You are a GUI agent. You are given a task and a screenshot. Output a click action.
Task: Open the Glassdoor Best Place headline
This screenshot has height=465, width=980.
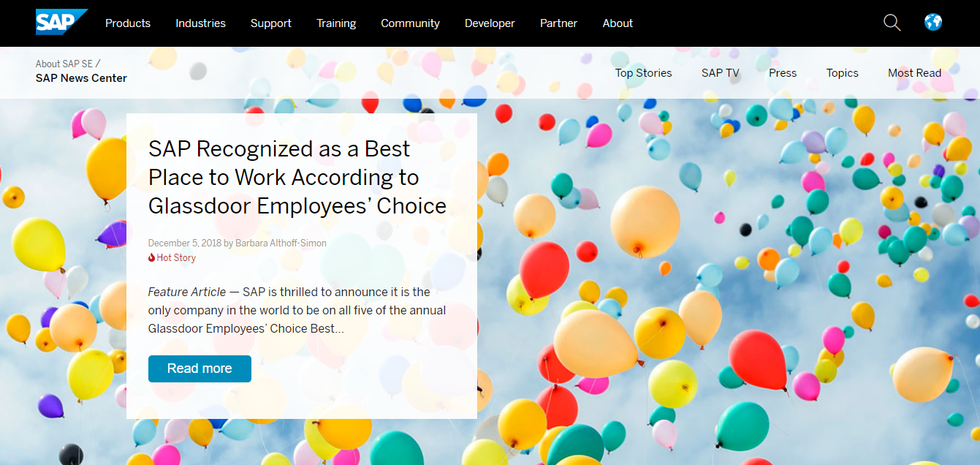(297, 178)
